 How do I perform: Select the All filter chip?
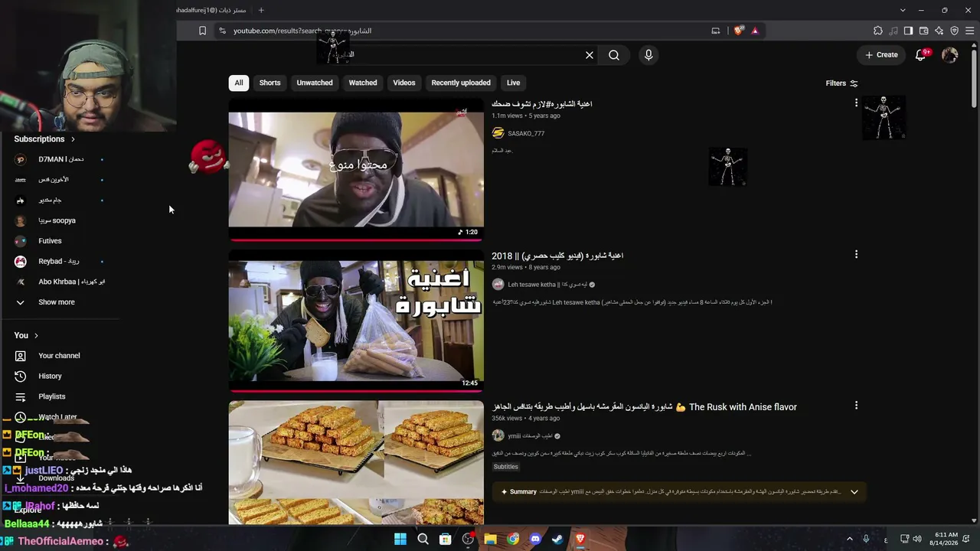[x=239, y=83]
